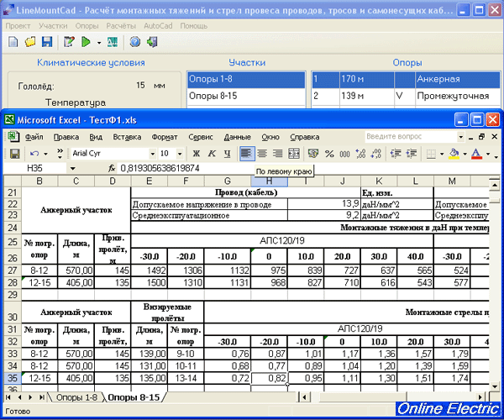Viewport: 504px width, 420px height.
Task: Increase indent icon in Excel
Action: (411, 154)
